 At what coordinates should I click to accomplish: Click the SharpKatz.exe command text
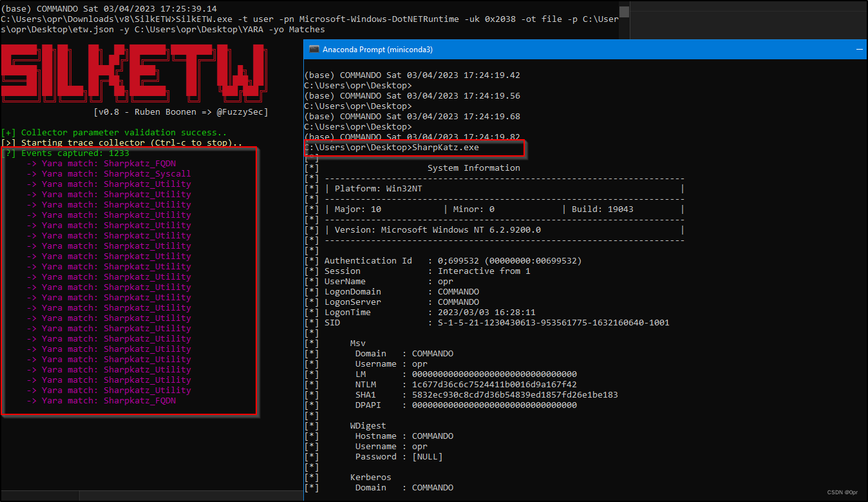(x=446, y=148)
